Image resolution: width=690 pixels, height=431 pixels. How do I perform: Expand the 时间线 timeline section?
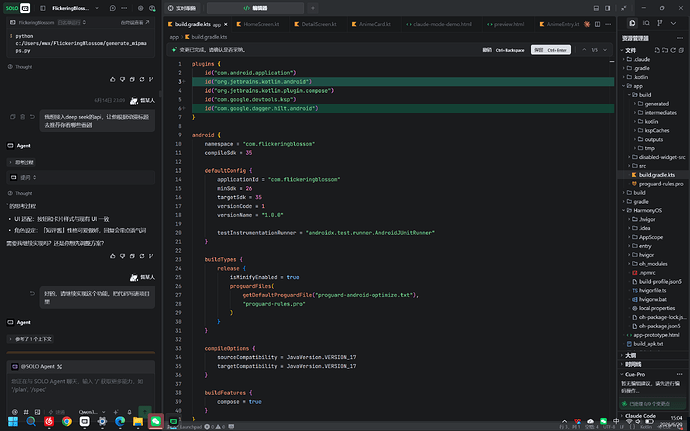click(x=632, y=365)
